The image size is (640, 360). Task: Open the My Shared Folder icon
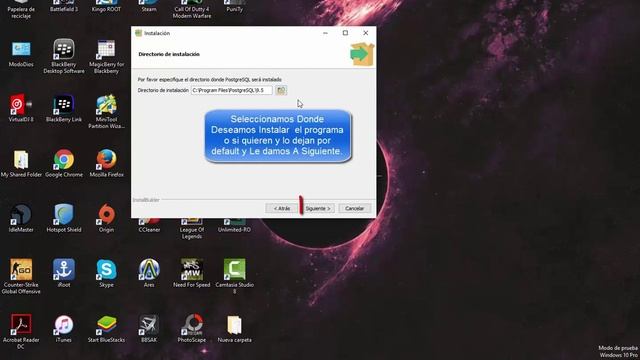21,163
